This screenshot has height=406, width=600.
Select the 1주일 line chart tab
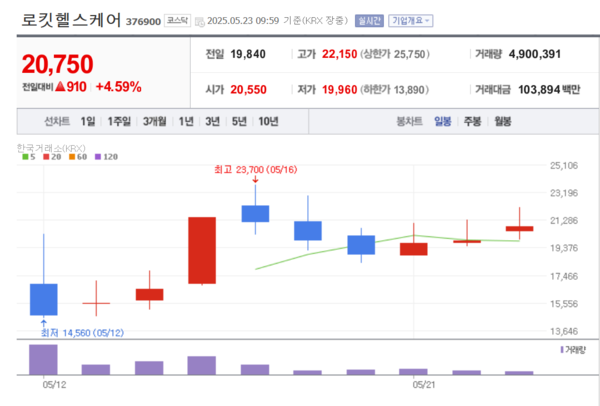point(119,121)
